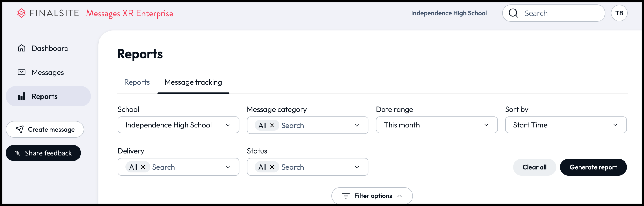Click the Create message paper plane icon
The height and width of the screenshot is (206, 644).
[19, 129]
